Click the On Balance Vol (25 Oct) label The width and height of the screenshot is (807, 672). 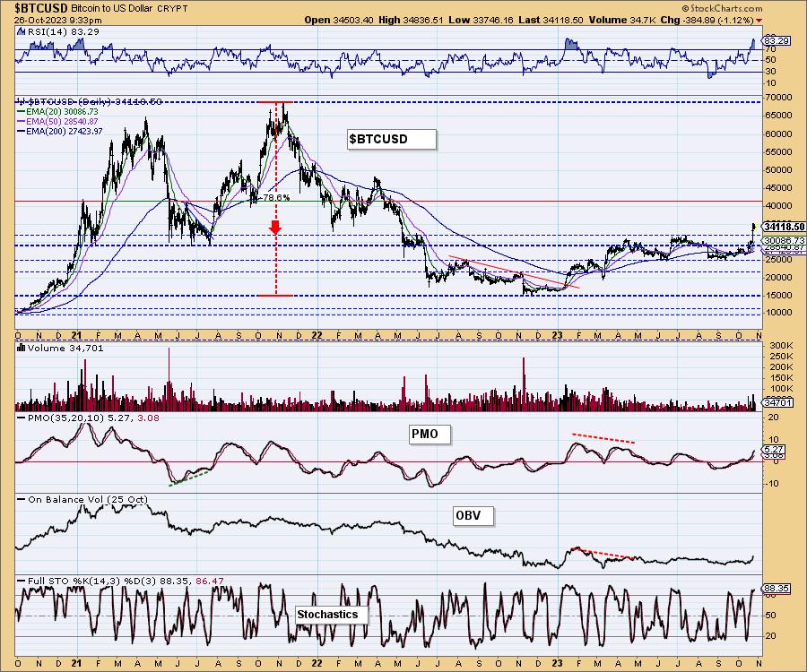tap(88, 499)
